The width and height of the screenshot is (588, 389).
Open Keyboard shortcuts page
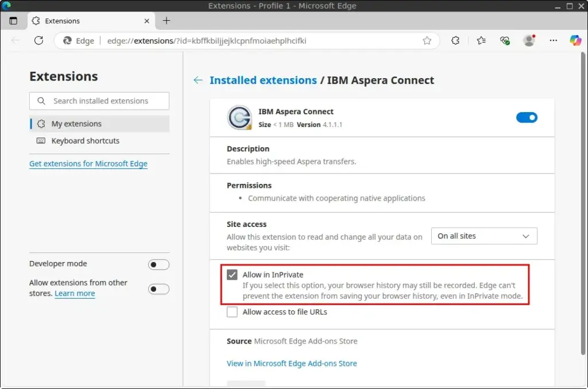(x=99, y=141)
